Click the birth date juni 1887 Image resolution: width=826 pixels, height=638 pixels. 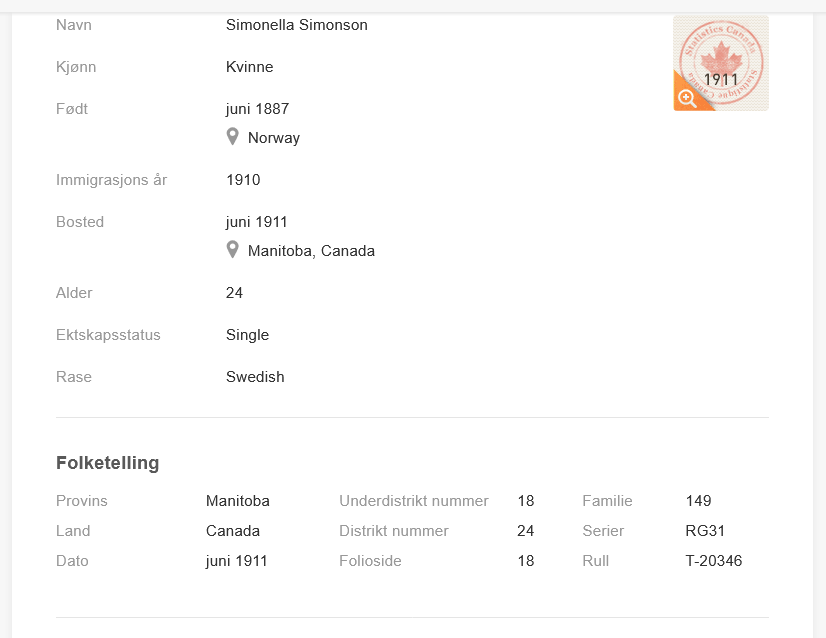click(x=258, y=109)
